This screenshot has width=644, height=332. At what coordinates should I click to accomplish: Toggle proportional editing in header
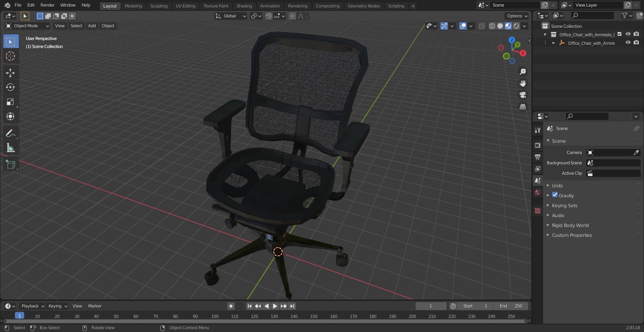point(292,16)
